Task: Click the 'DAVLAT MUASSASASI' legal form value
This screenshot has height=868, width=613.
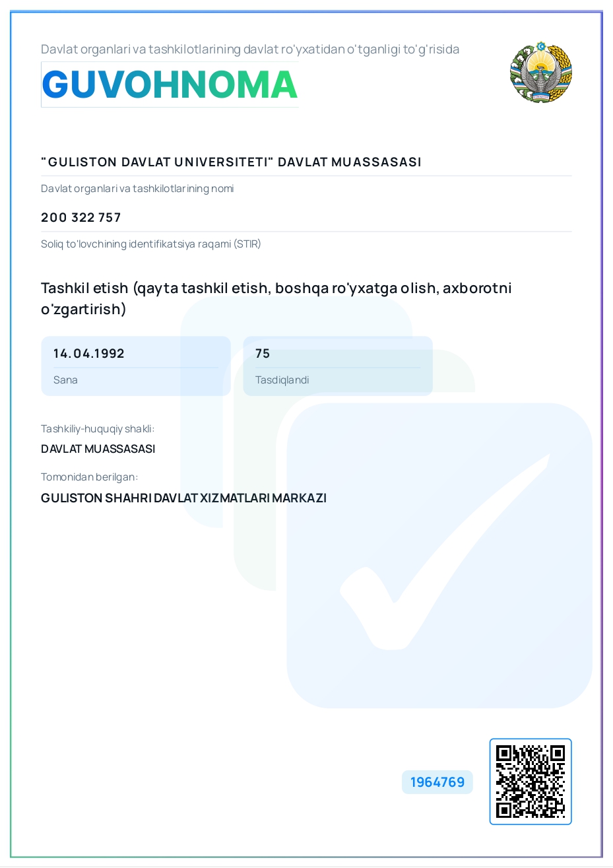Action: click(98, 449)
